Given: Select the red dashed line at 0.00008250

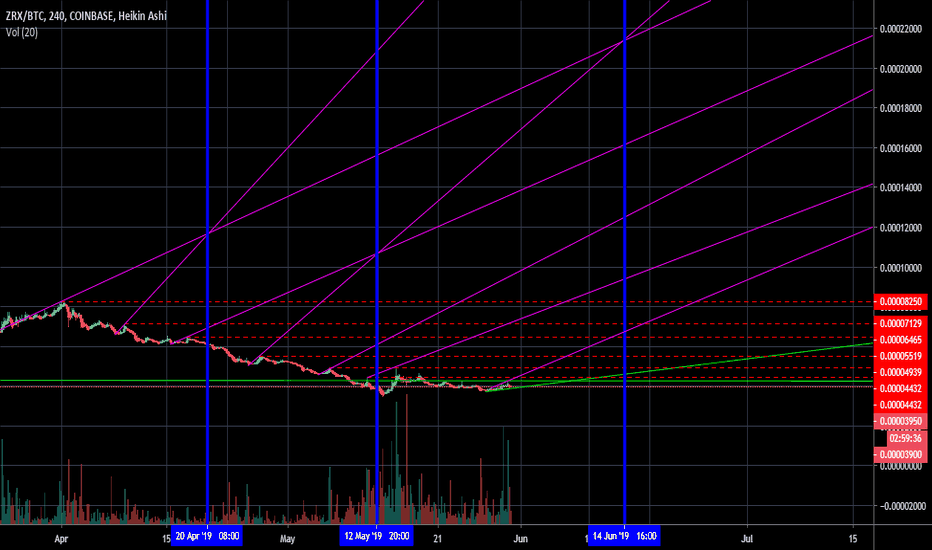Looking at the screenshot, I should click(x=470, y=302).
